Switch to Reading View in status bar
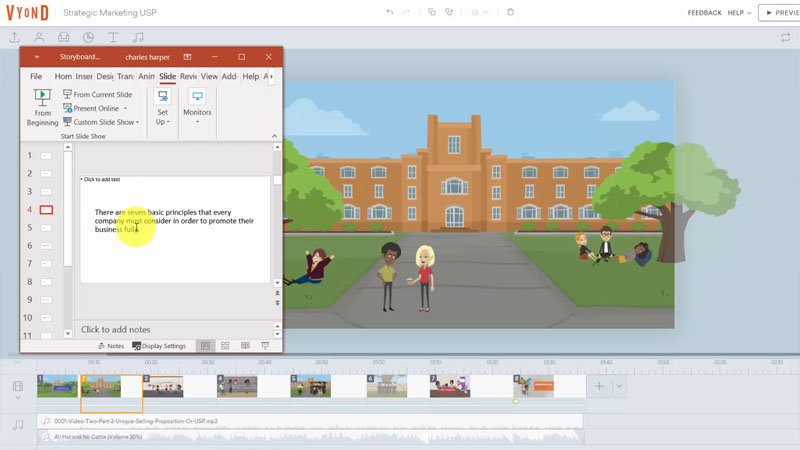This screenshot has width=800, height=450. coord(245,346)
